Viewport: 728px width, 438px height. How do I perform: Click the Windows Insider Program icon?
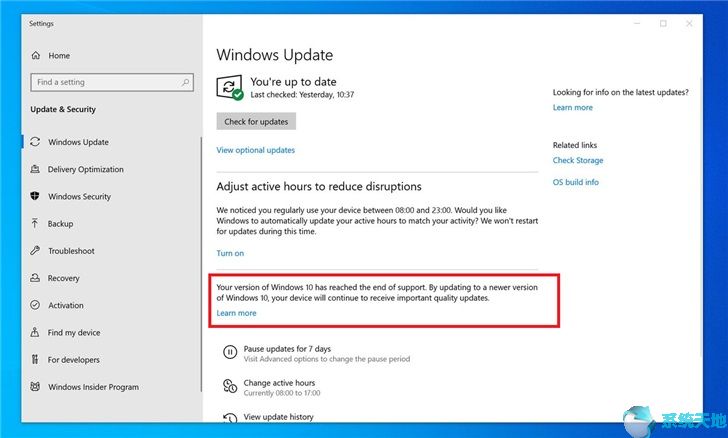coord(35,386)
